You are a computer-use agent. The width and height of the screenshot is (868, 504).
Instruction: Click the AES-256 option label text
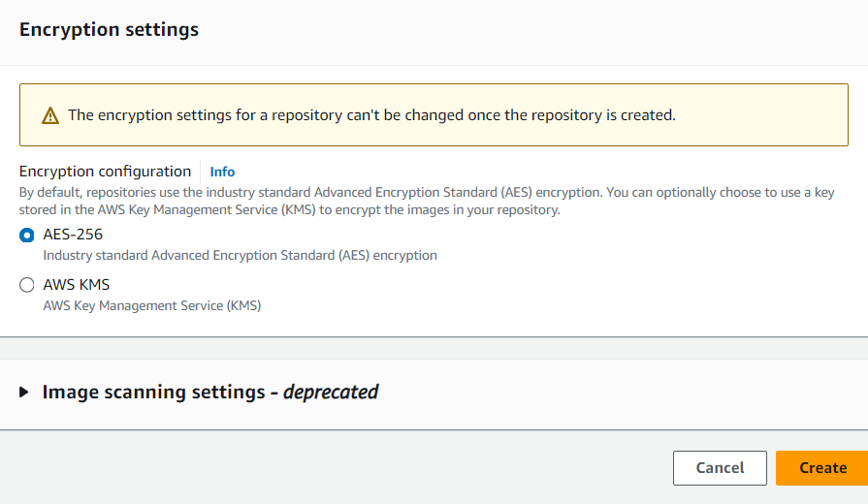pos(73,235)
